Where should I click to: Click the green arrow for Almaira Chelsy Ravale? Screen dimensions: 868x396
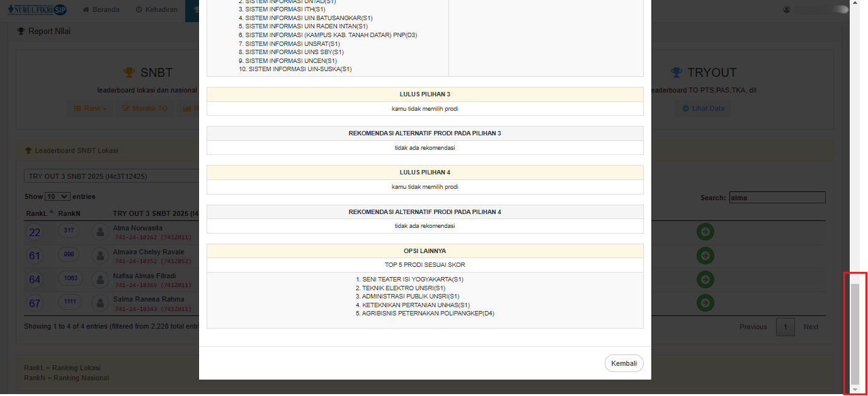click(705, 256)
